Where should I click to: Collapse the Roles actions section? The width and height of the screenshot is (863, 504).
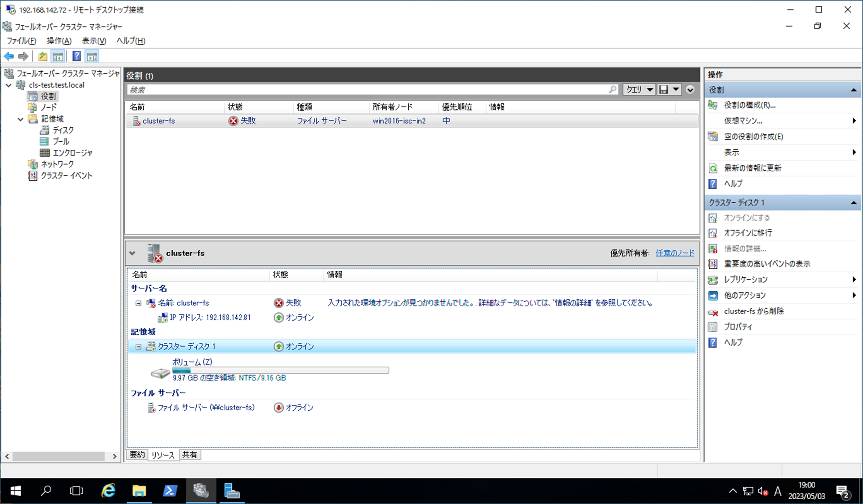click(853, 90)
